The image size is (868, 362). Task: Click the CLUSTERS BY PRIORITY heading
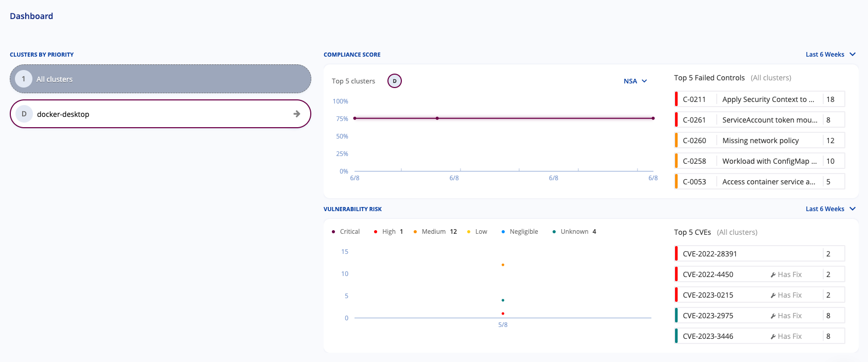(x=42, y=55)
